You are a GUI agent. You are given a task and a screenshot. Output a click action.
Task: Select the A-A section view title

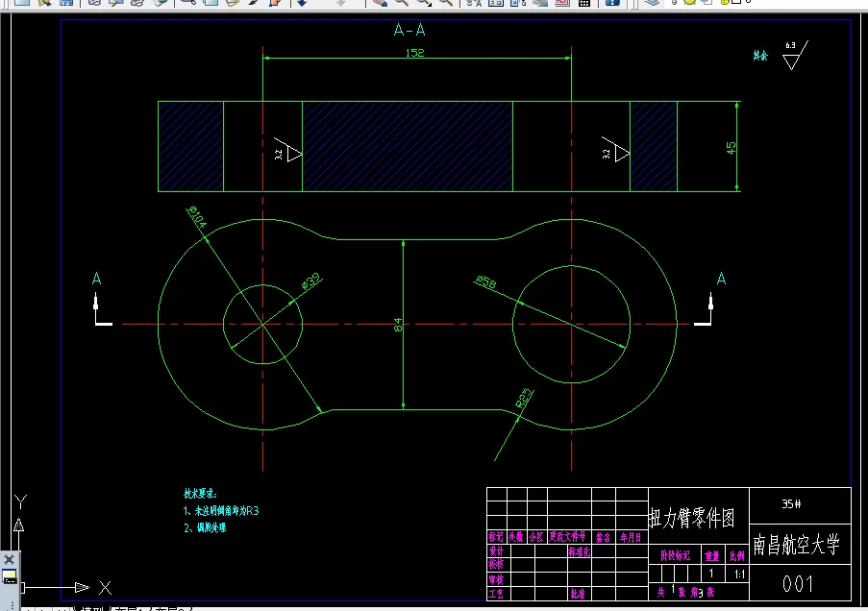point(409,30)
